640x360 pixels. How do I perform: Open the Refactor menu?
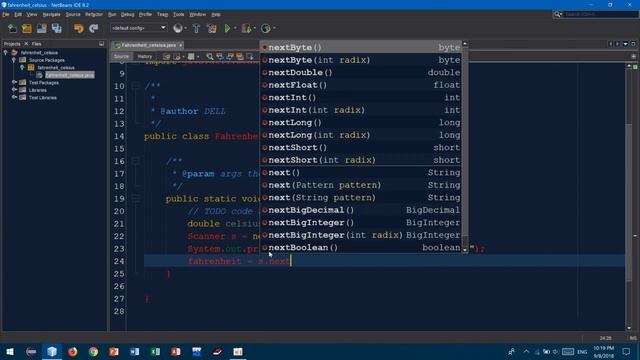pos(94,14)
